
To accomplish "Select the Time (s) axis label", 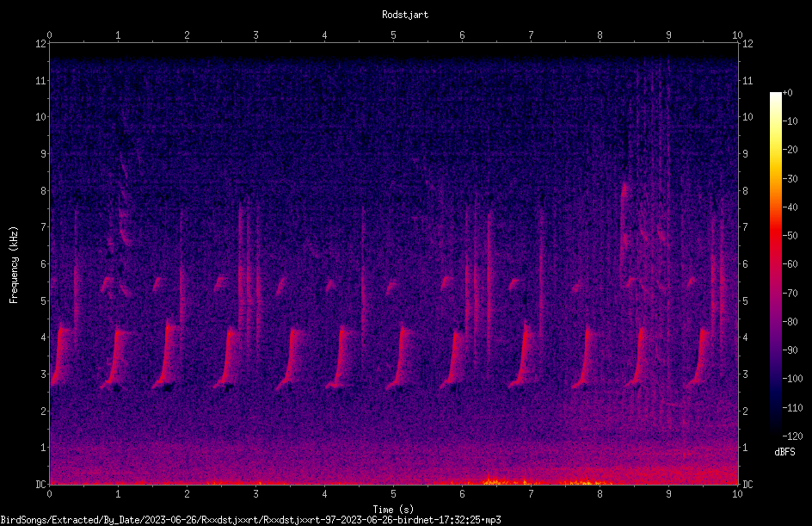I will point(394,510).
